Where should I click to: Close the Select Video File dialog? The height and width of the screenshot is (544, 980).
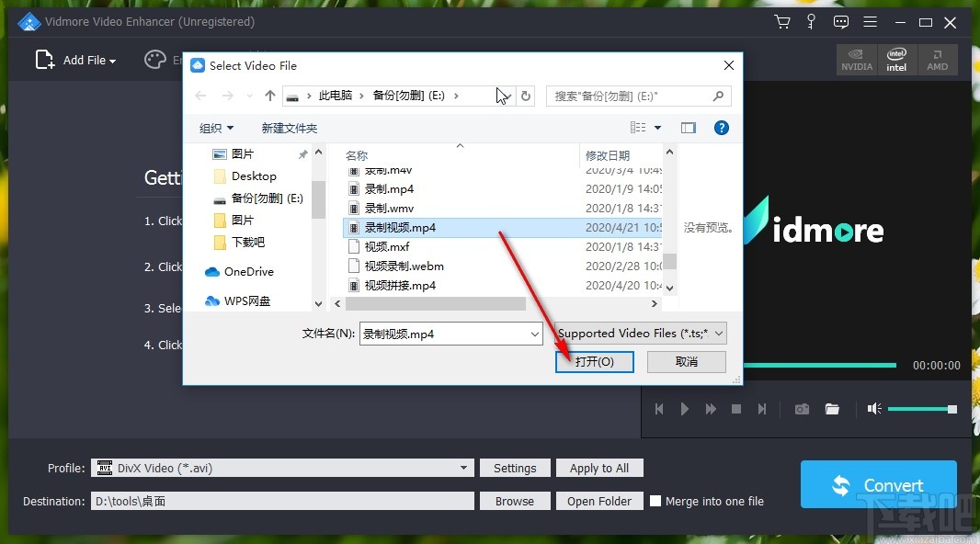tap(729, 65)
